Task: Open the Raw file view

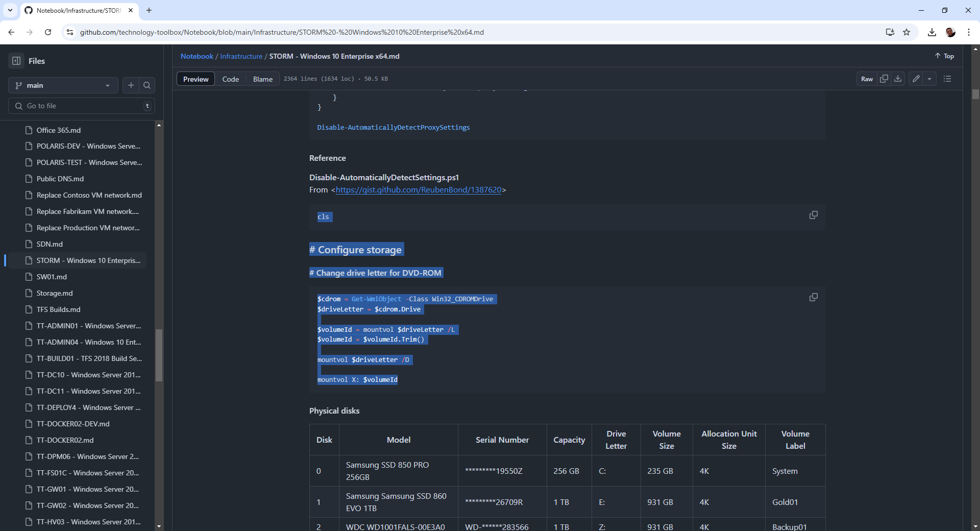Action: [867, 79]
